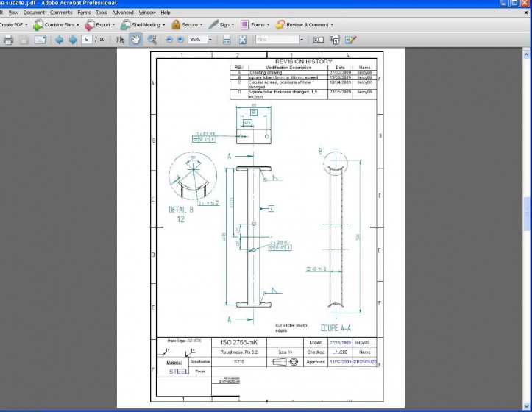Expand the Find options dropdown arrow
The height and width of the screenshot is (412, 532).
[x=301, y=40]
